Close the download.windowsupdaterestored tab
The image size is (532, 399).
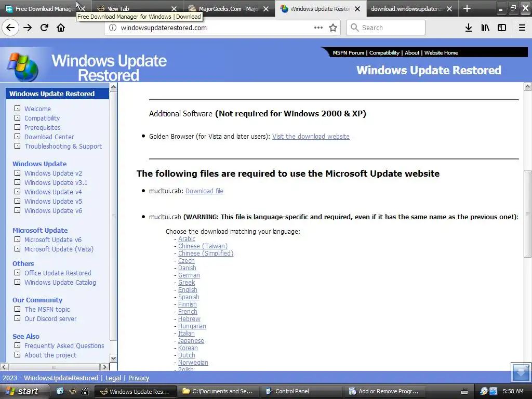(449, 9)
